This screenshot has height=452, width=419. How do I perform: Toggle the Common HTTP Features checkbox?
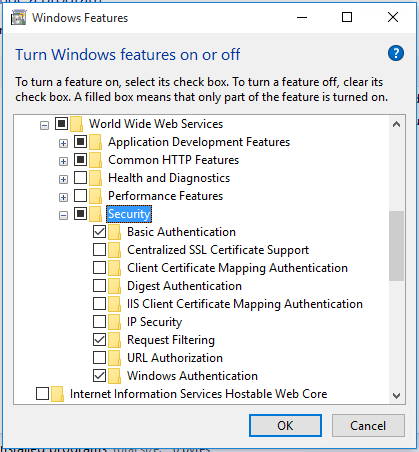[80, 160]
